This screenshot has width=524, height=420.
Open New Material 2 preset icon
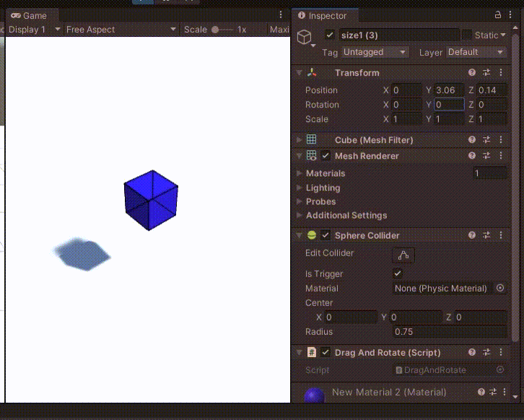pyautogui.click(x=493, y=392)
